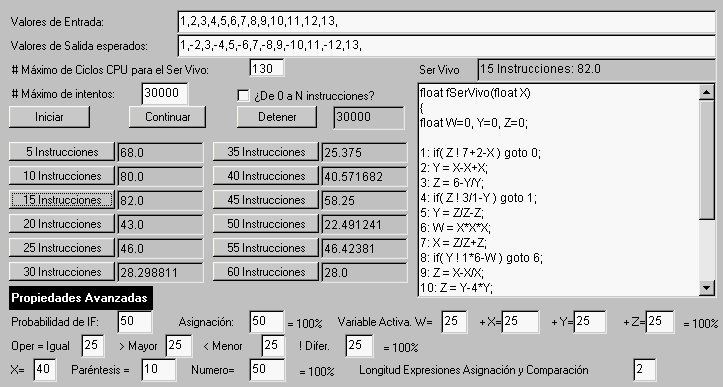Click the Máximo de intentos field

165,94
